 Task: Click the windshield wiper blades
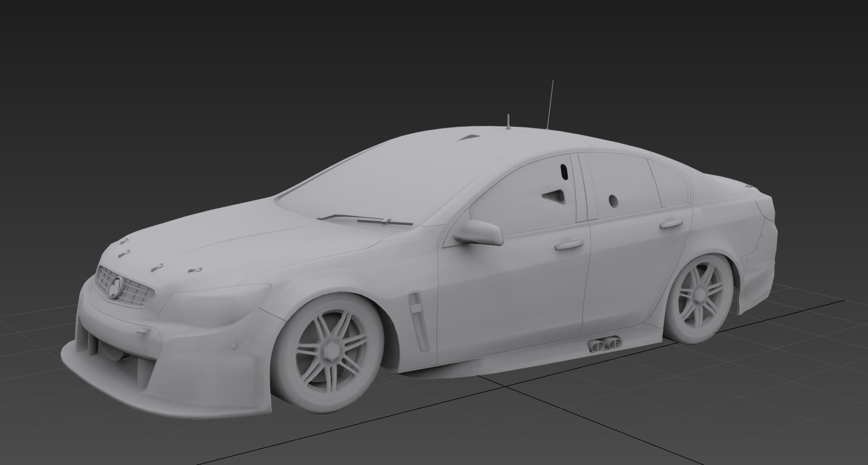click(365, 219)
